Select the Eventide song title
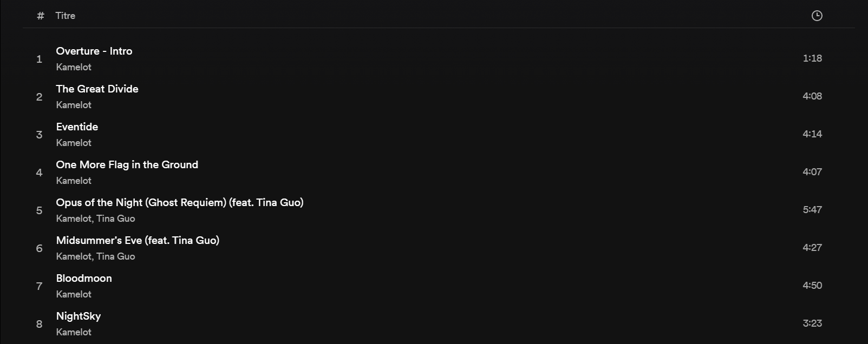868x344 pixels. click(77, 127)
